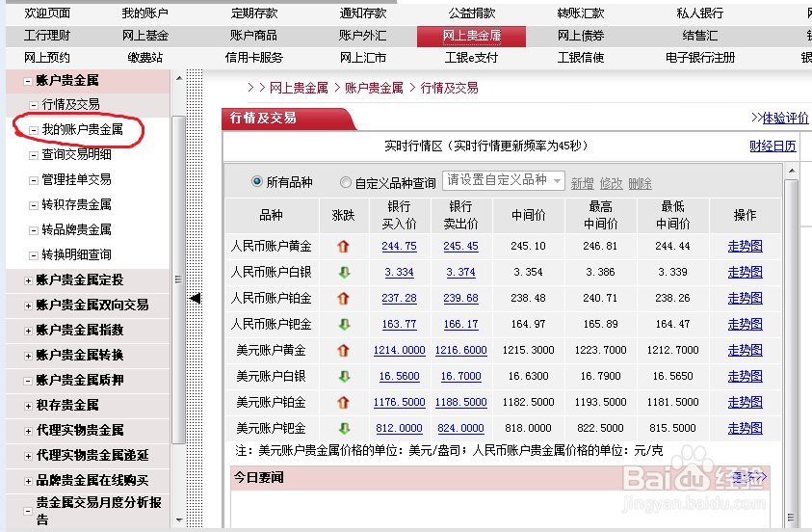812x532 pixels.
Task: Click buy price 1214.0000 for 美元账户黄金
Action: [400, 351]
